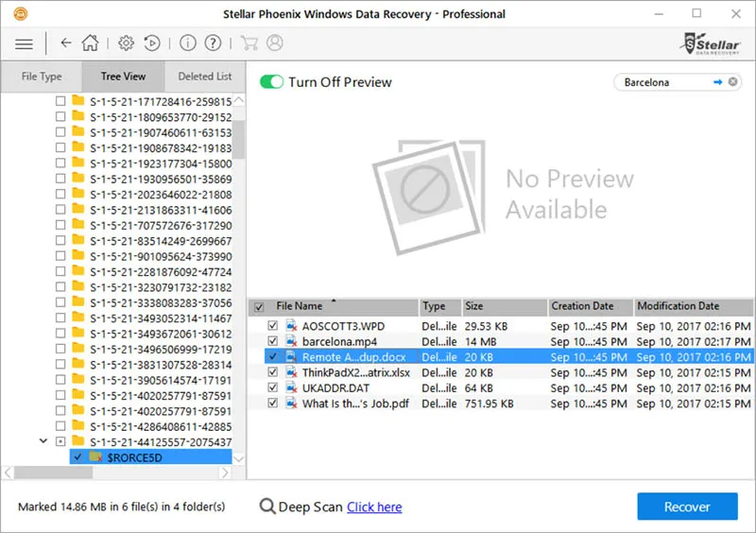Click the app icon in title bar
Image resolution: width=756 pixels, height=533 pixels.
(20, 13)
